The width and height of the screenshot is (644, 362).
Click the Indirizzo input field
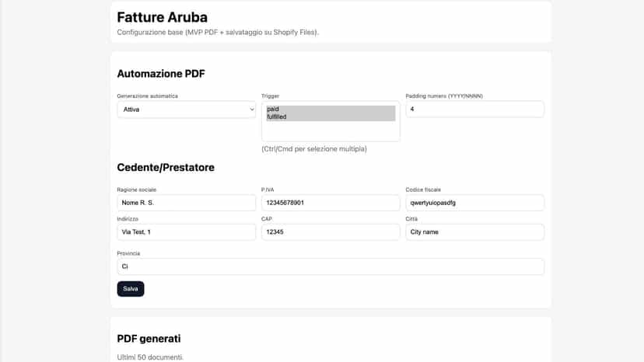(x=186, y=232)
